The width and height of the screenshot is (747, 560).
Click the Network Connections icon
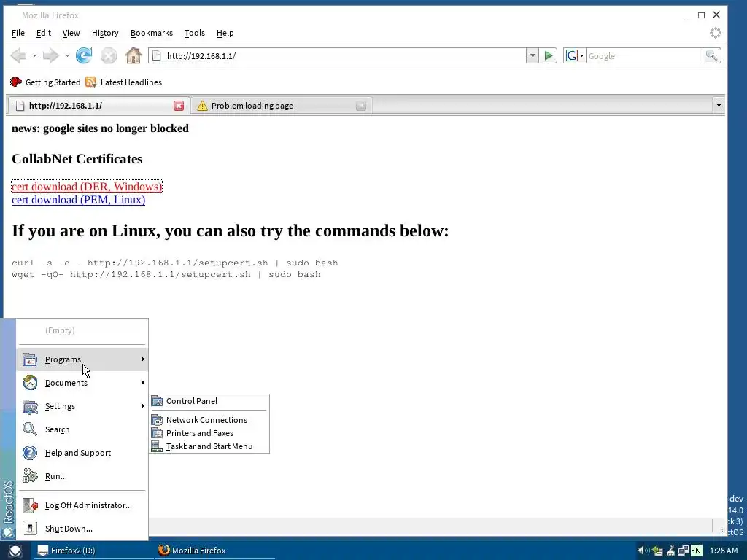coord(157,420)
